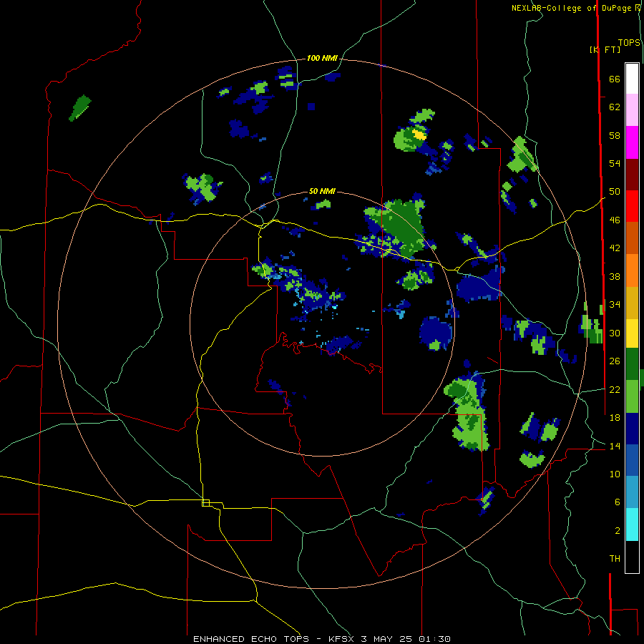Click the 01:30 timestamp in the caption

coord(434,639)
